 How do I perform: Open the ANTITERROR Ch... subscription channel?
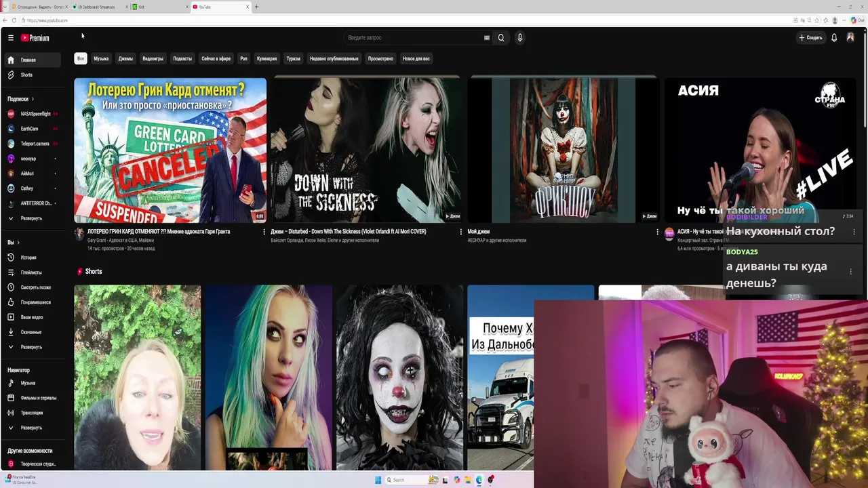33,203
